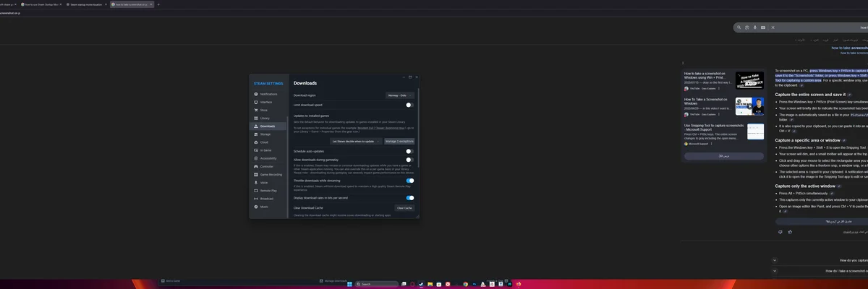The width and height of the screenshot is (868, 289).
Task: Open Notifications settings in Steam sidebar
Action: [268, 94]
